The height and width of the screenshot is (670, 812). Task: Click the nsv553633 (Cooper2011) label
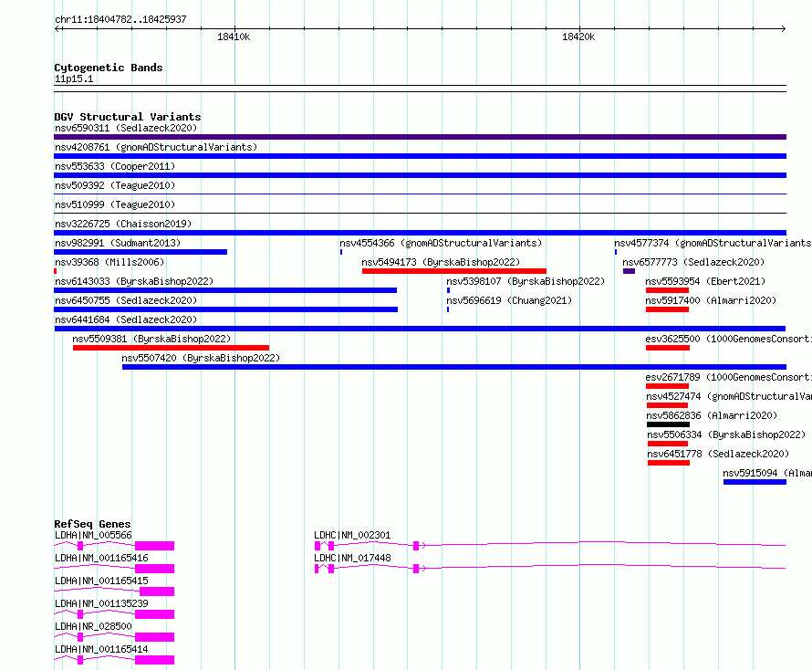point(115,166)
